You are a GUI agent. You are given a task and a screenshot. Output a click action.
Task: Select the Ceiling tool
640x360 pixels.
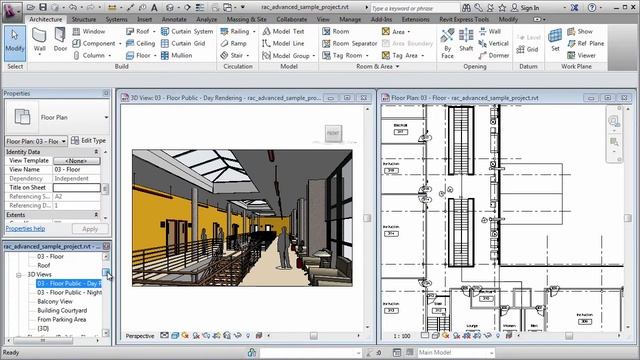[140, 43]
